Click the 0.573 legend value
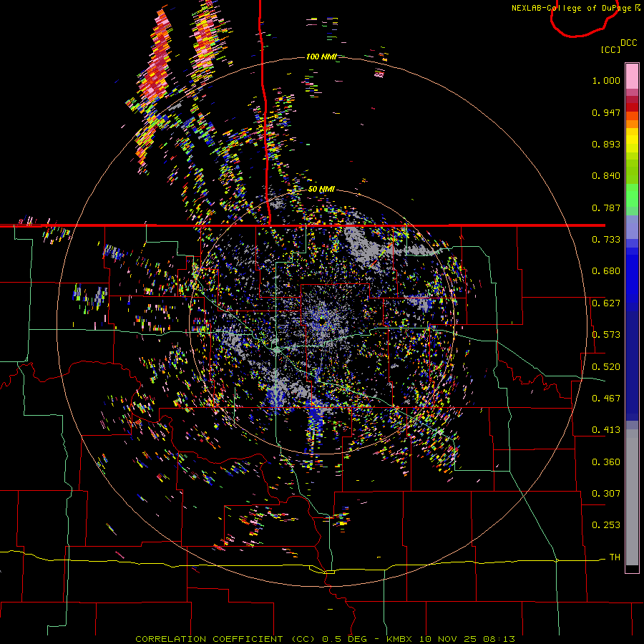Viewport: 644px width, 644px height. [606, 335]
